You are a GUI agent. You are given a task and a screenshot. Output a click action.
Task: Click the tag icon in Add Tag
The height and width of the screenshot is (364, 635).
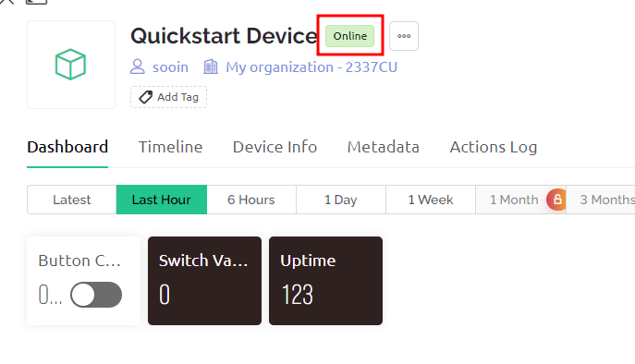(145, 97)
